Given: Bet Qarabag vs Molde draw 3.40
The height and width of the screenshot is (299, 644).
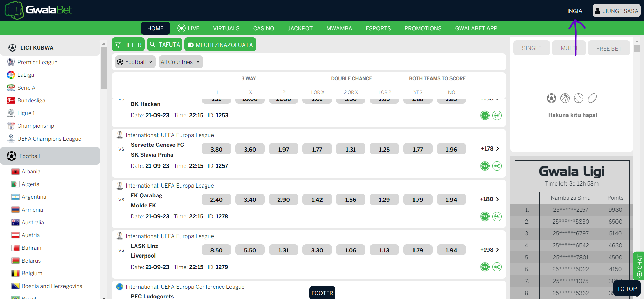Looking at the screenshot, I should pos(250,199).
